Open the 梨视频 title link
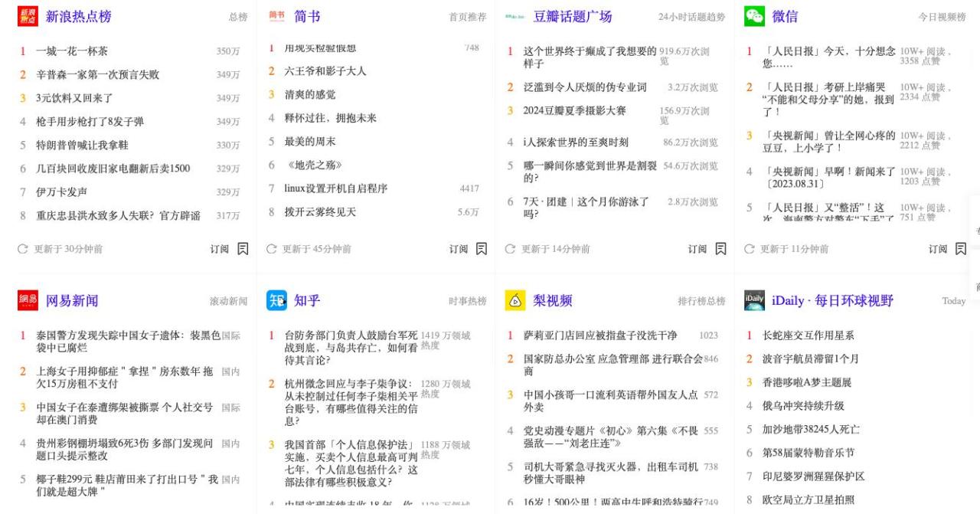 [x=553, y=301]
